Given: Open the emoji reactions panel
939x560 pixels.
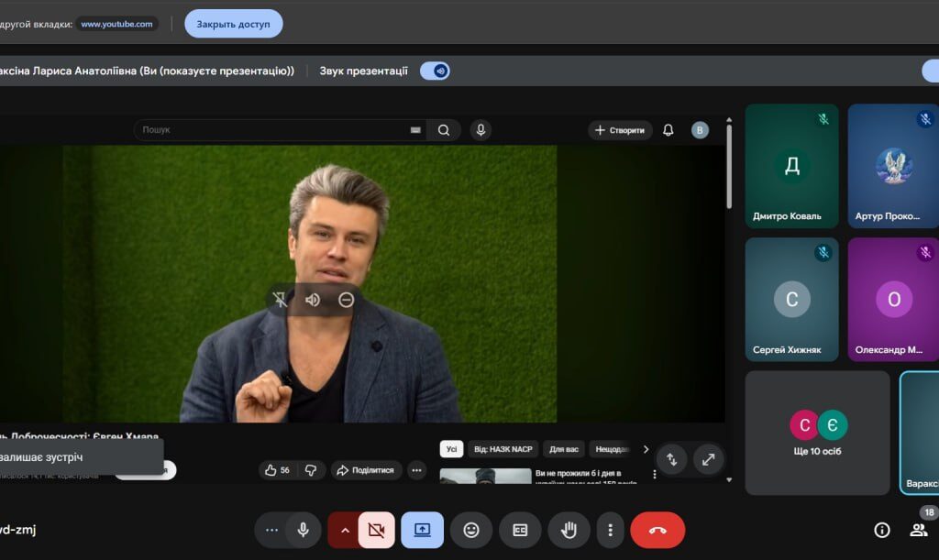Looking at the screenshot, I should pyautogui.click(x=471, y=530).
